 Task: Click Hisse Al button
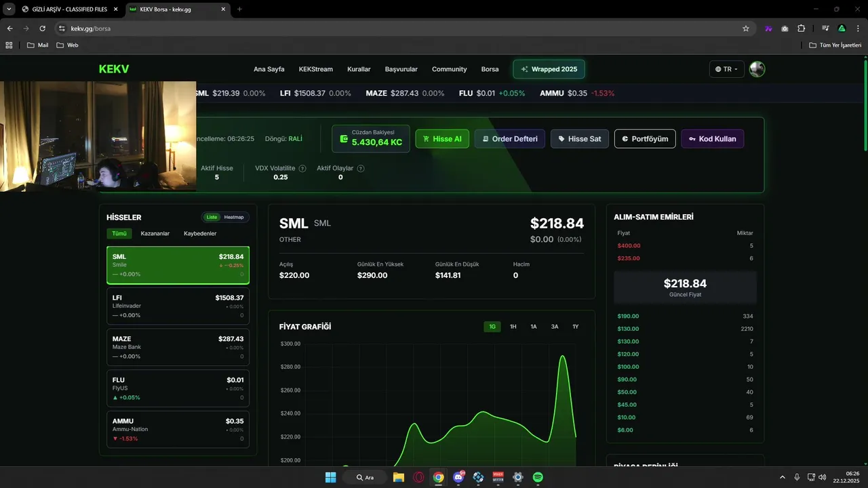(442, 139)
